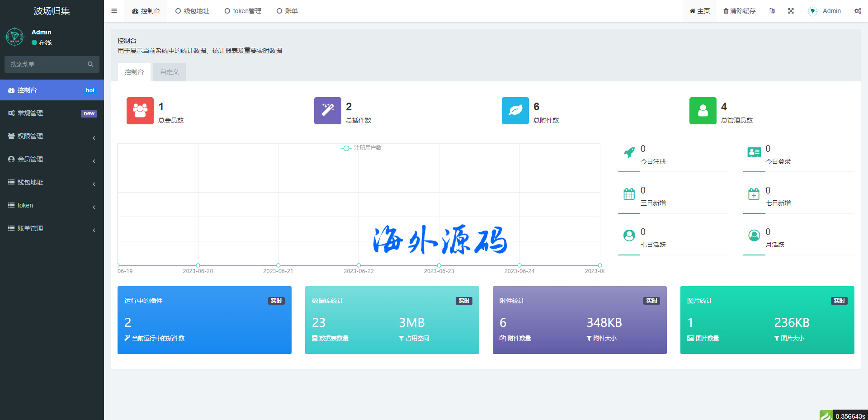This screenshot has width=868, height=420.
Task: Open the 钱包地址 top navigation tab
Action: coord(192,11)
